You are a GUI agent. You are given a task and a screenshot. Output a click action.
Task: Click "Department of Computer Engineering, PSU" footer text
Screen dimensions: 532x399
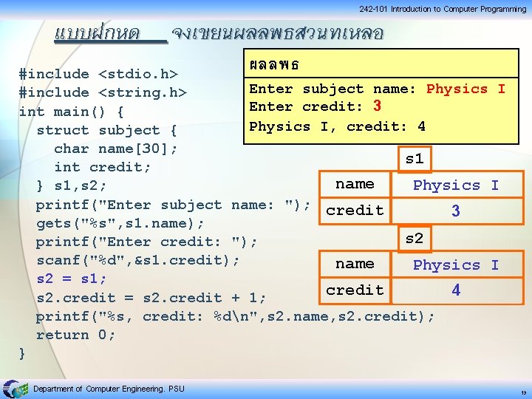(109, 389)
